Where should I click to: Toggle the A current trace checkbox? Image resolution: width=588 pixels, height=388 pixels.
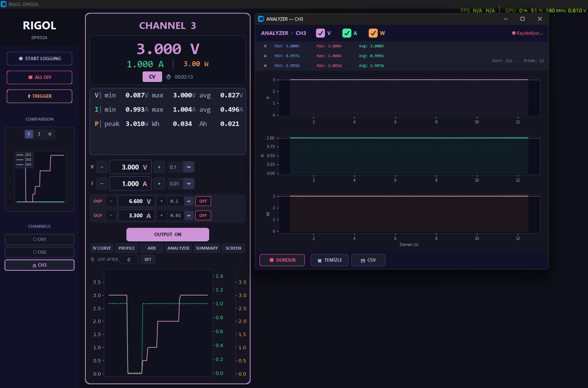(x=346, y=33)
